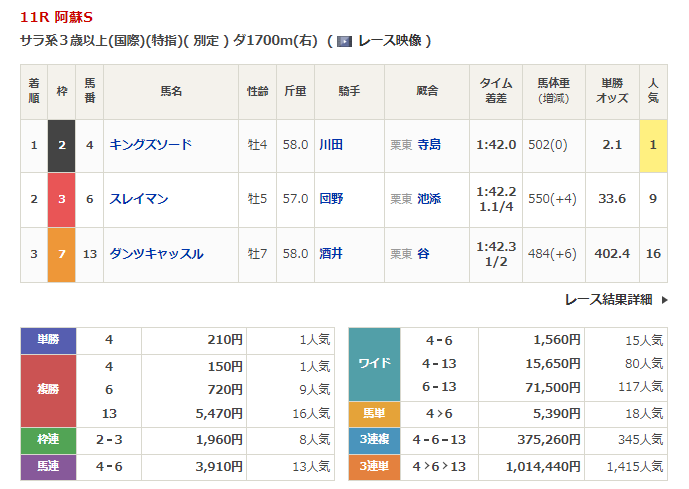Select the 3連単 payout label
689x489 pixels.
(x=374, y=465)
